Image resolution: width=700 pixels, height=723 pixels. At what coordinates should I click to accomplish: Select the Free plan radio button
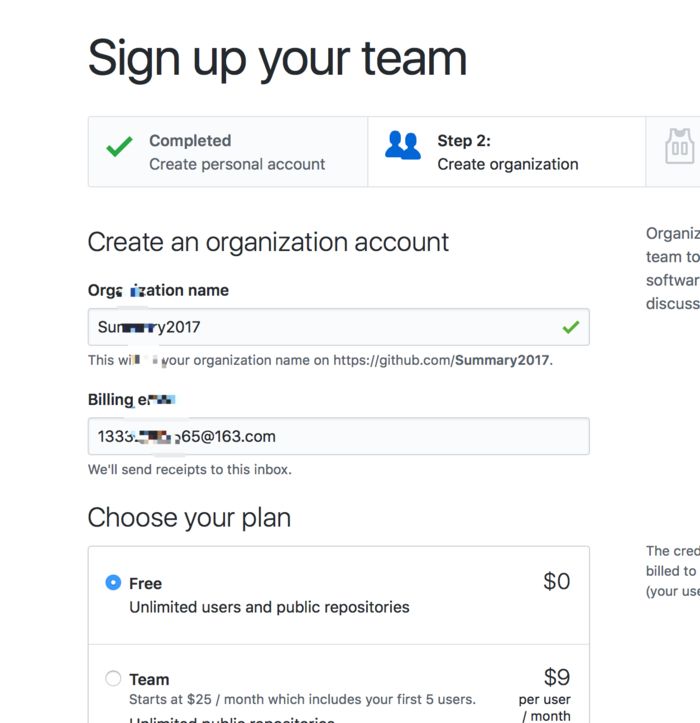coord(113,582)
